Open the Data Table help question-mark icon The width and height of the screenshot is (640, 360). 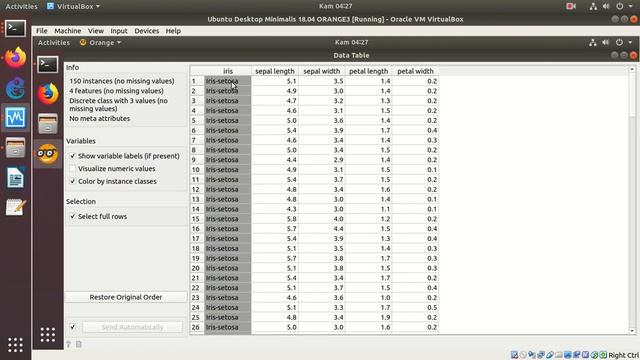click(69, 344)
